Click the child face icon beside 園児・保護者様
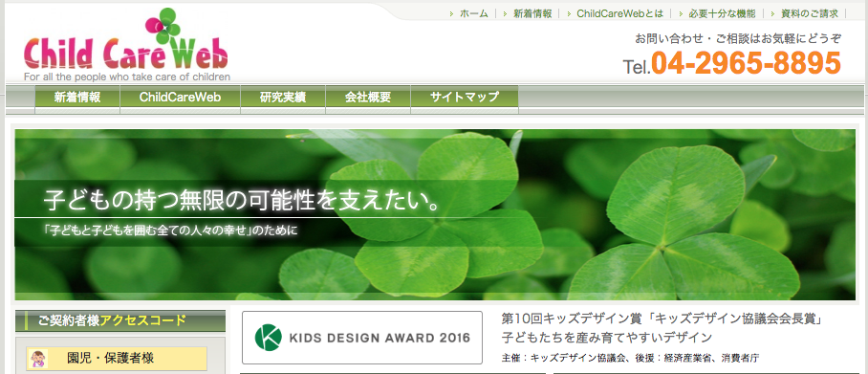 tap(38, 359)
